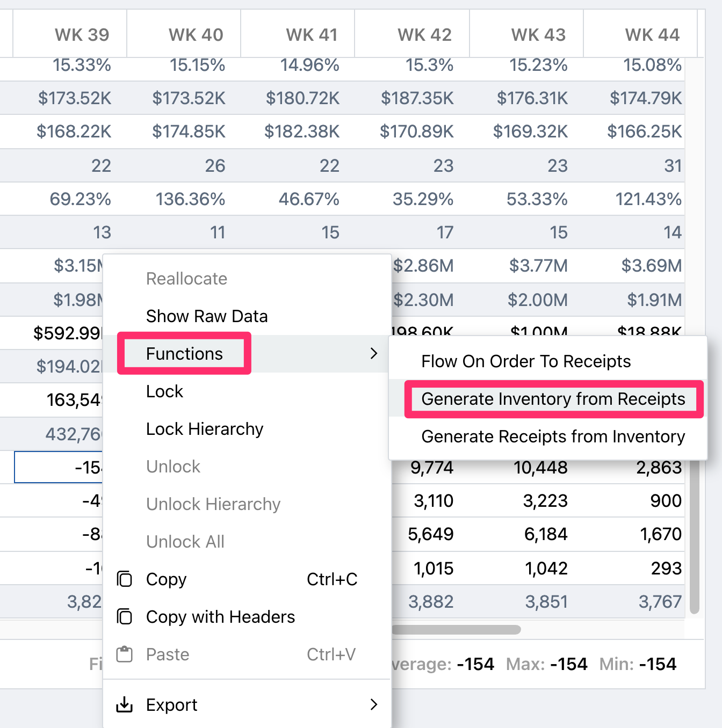The image size is (722, 728).
Task: Select the 121.43% cell in WK 44
Action: [648, 199]
